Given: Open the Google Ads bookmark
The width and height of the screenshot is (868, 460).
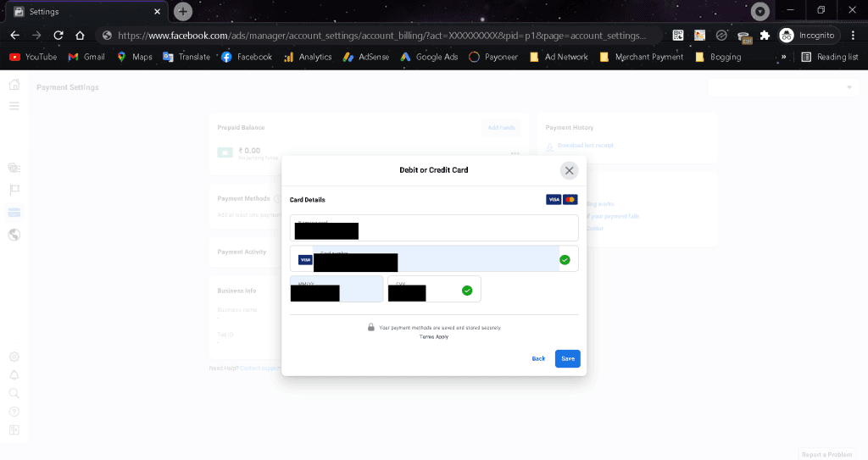Looking at the screenshot, I should pyautogui.click(x=430, y=57).
